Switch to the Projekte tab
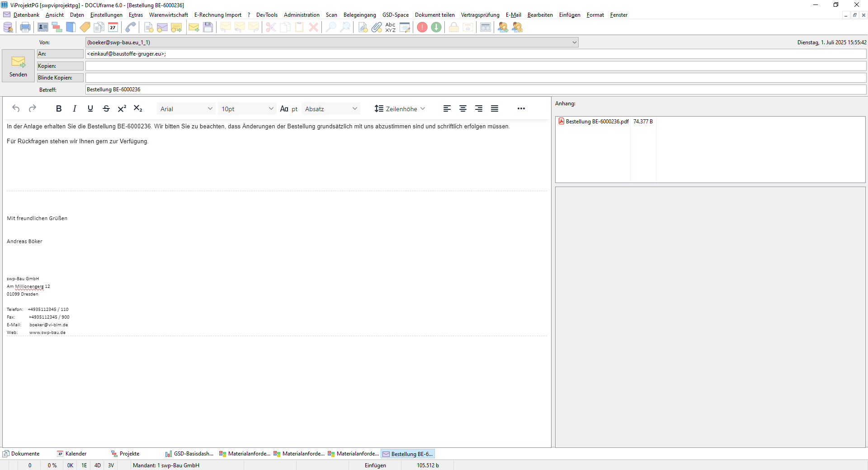Screen dimensions: 868x470 [126, 454]
